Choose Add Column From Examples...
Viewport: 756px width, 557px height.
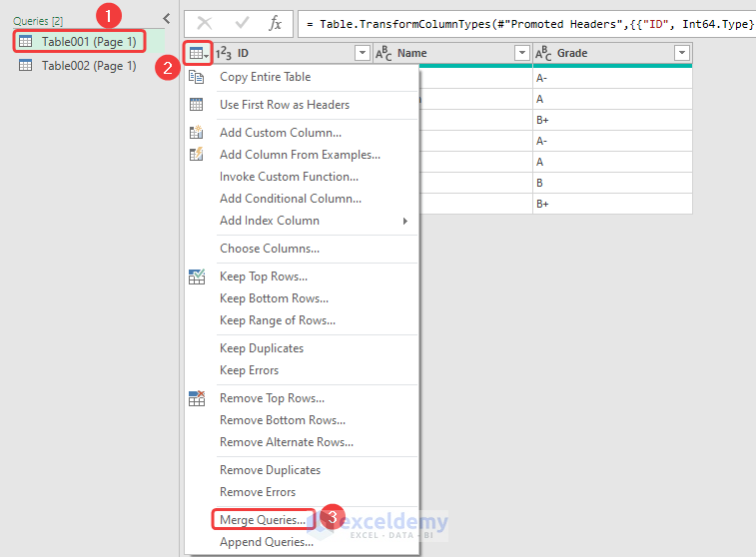coord(300,155)
